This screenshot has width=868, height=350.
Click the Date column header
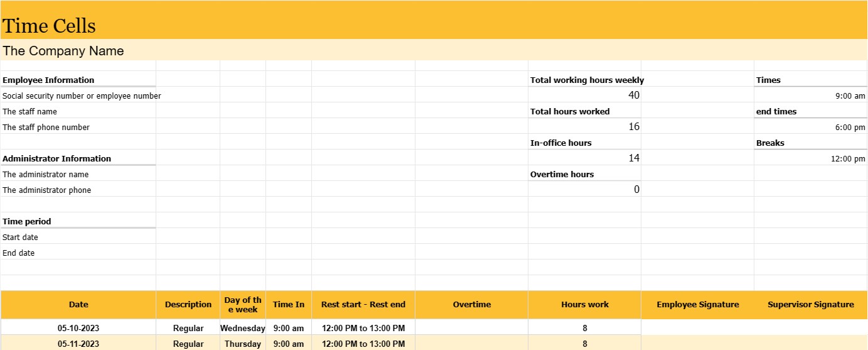pos(78,304)
